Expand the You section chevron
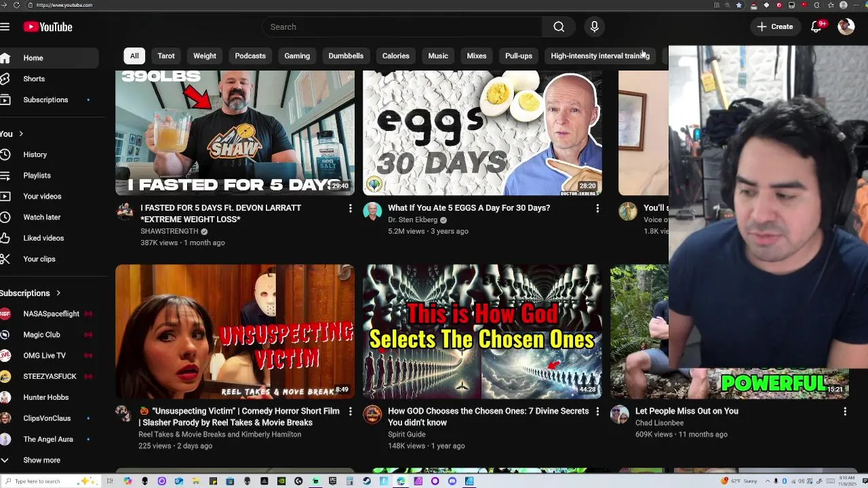 click(20, 134)
